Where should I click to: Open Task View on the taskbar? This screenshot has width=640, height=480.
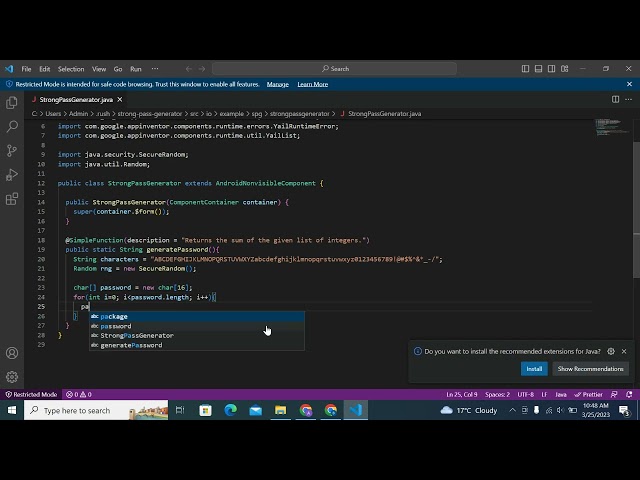(x=180, y=410)
